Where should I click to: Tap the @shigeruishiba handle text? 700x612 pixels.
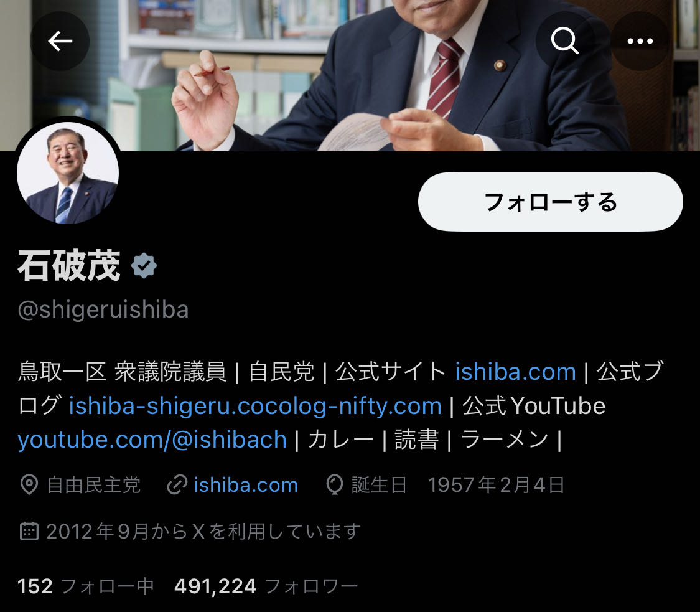click(103, 309)
